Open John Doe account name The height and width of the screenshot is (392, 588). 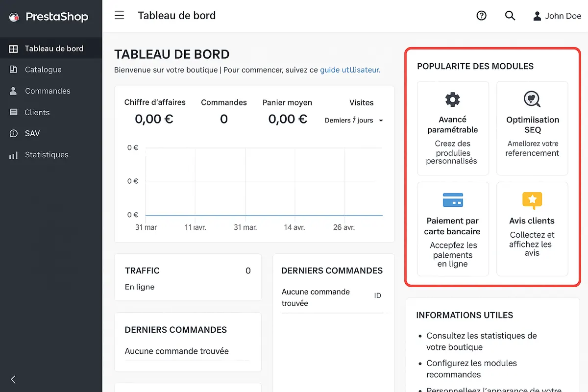563,16
